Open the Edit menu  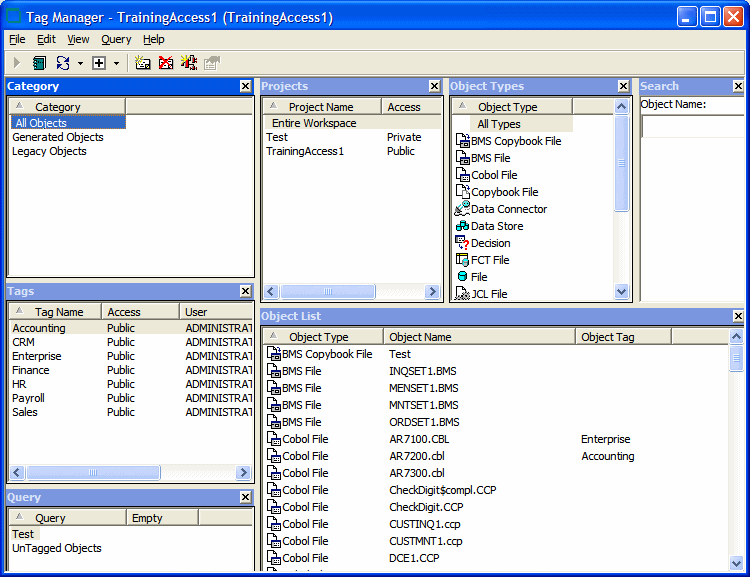click(x=47, y=39)
